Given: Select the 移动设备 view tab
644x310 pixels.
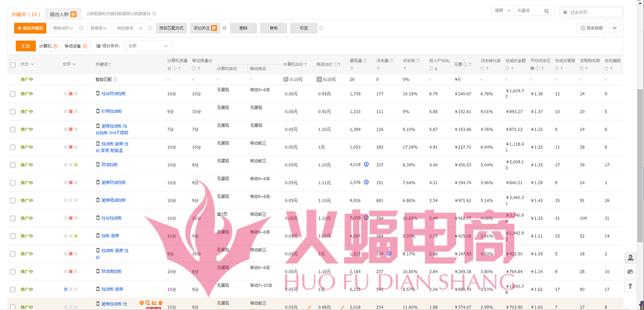Looking at the screenshot, I should click(76, 46).
